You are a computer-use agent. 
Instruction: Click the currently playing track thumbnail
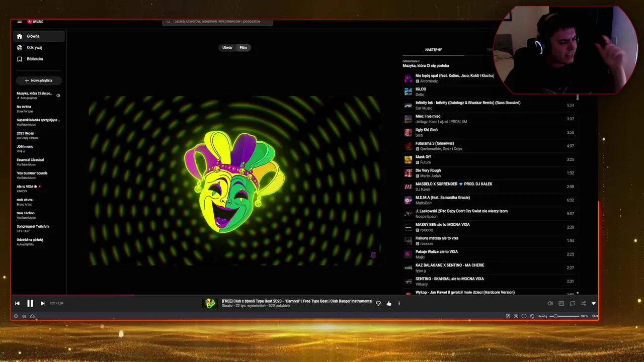(210, 303)
